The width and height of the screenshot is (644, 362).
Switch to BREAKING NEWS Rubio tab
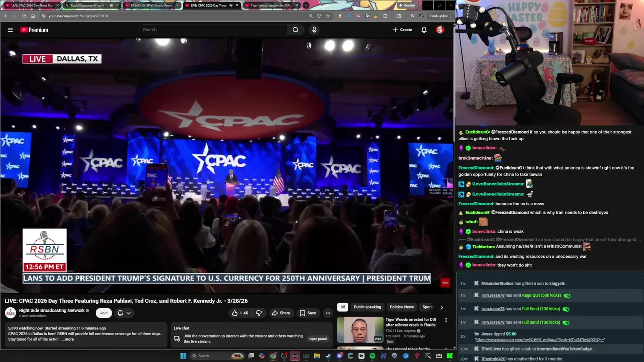[x=153, y=5]
